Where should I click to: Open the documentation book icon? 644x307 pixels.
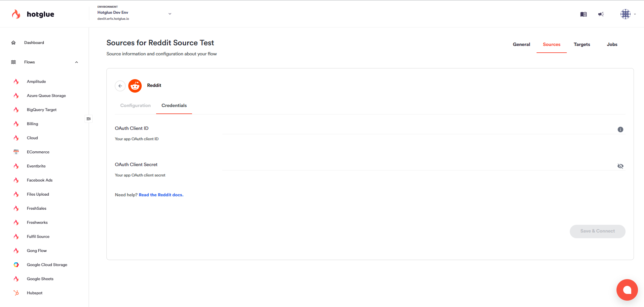(584, 14)
